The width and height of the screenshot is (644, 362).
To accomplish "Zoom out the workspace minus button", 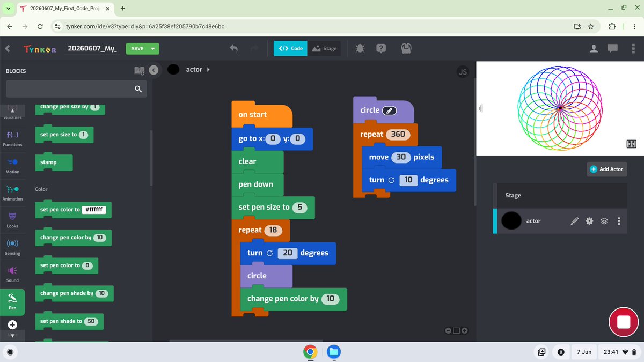I will [448, 330].
